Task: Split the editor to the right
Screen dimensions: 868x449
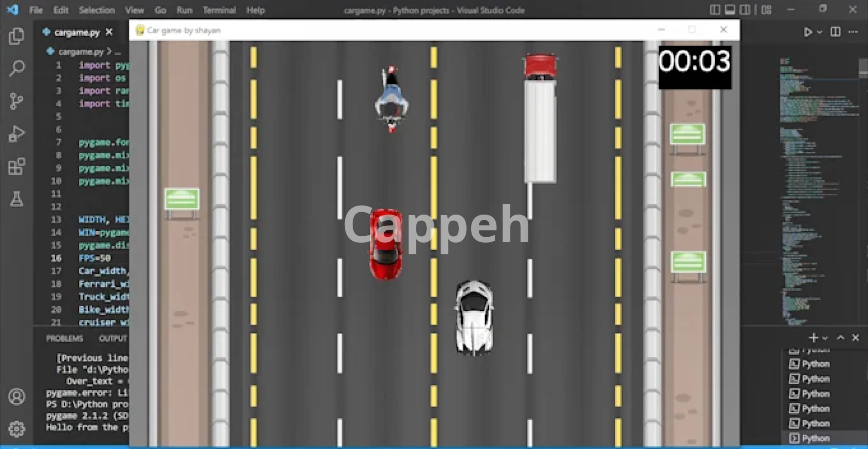Action: click(835, 32)
